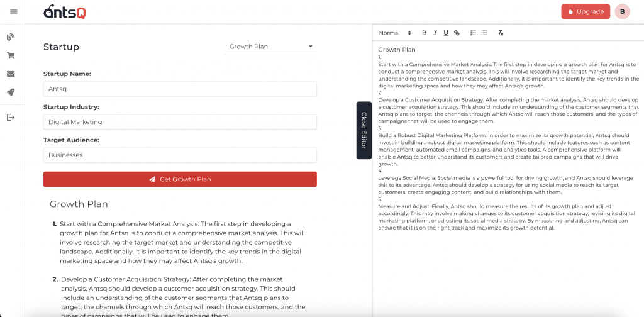Open the Normal text style dropdown

point(395,33)
